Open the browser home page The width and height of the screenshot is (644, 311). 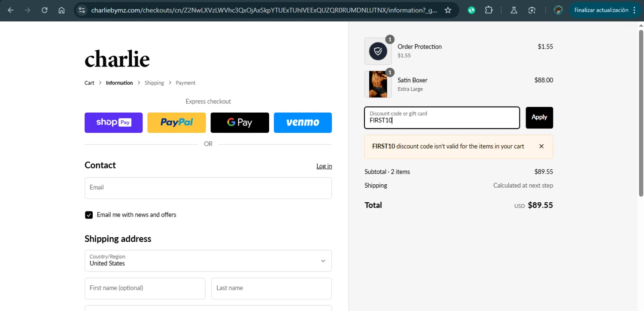click(x=62, y=10)
